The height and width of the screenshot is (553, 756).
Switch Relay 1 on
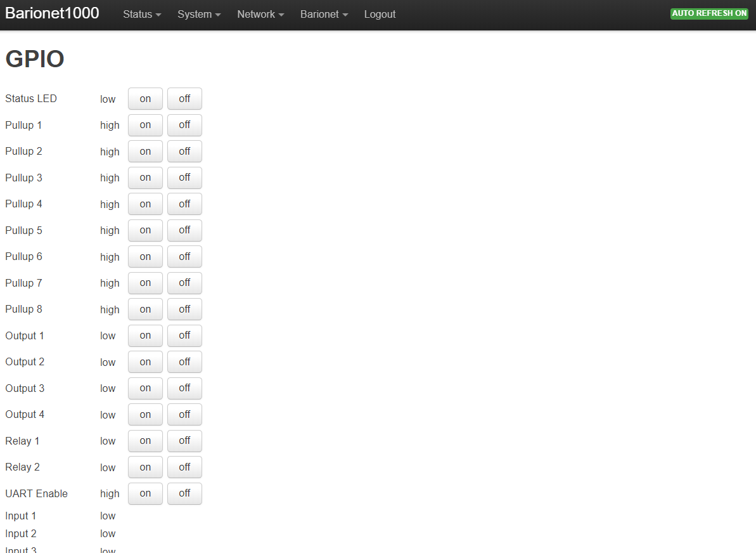click(x=145, y=441)
